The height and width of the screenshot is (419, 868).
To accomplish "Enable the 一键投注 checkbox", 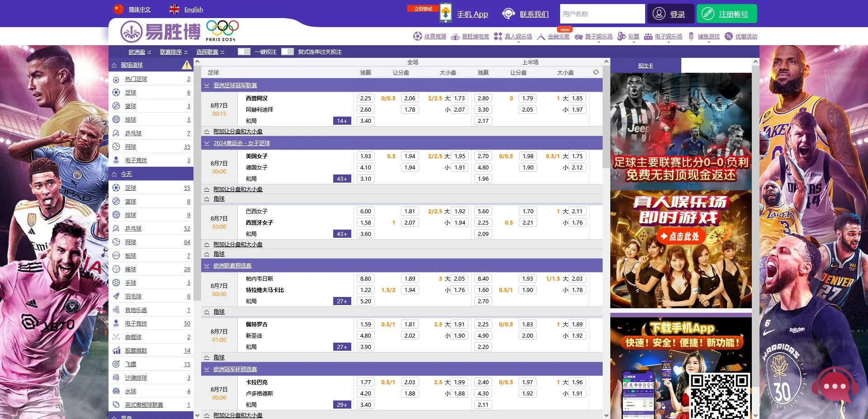I will click(244, 52).
